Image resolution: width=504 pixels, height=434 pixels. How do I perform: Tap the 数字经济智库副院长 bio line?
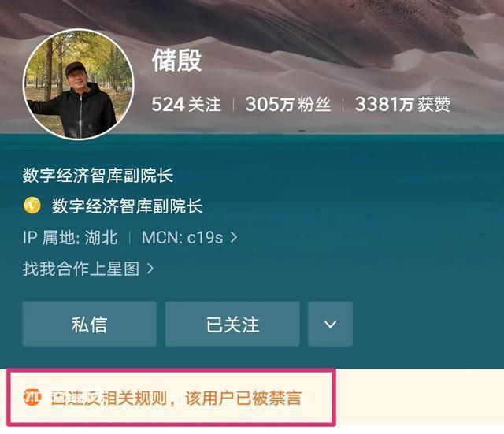[x=98, y=176]
